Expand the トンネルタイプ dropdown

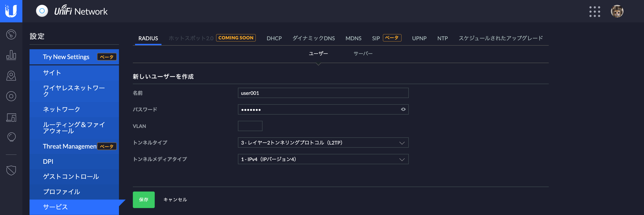coord(323,143)
